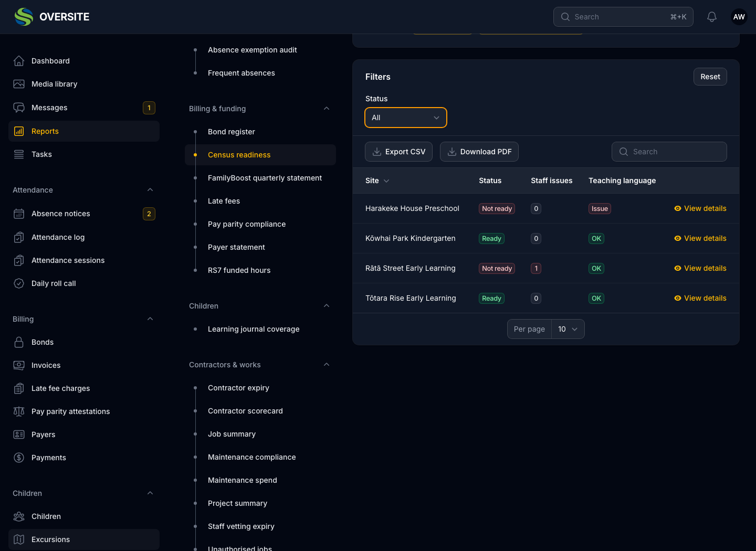Open the Staff vetting expiry report
This screenshot has height=551, width=756.
click(260, 526)
